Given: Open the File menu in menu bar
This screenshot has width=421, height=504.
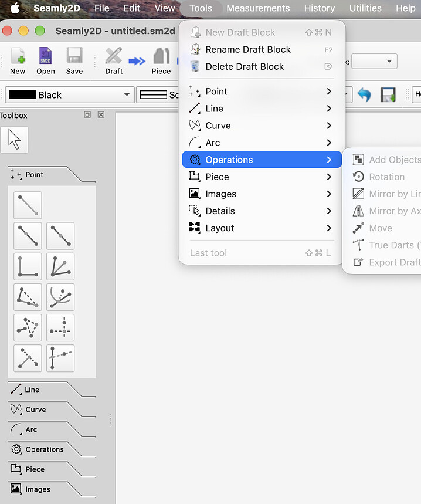Looking at the screenshot, I should (102, 8).
